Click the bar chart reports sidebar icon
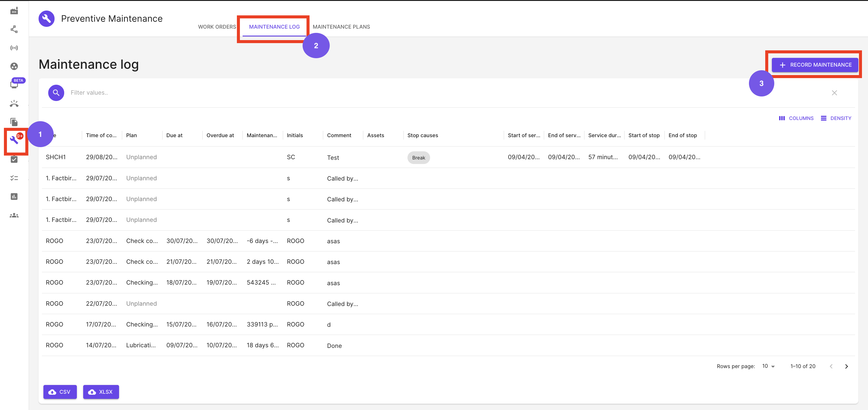The width and height of the screenshot is (868, 410). point(14,196)
